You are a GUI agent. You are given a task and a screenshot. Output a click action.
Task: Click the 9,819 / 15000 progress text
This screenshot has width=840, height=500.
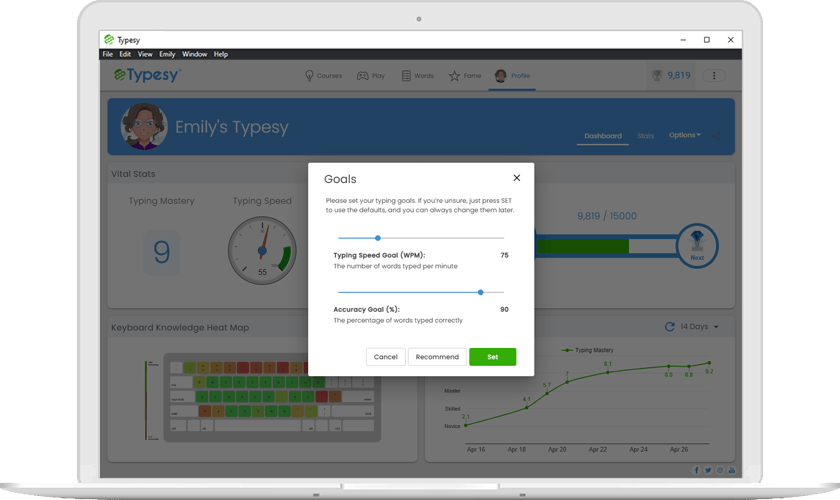(607, 216)
